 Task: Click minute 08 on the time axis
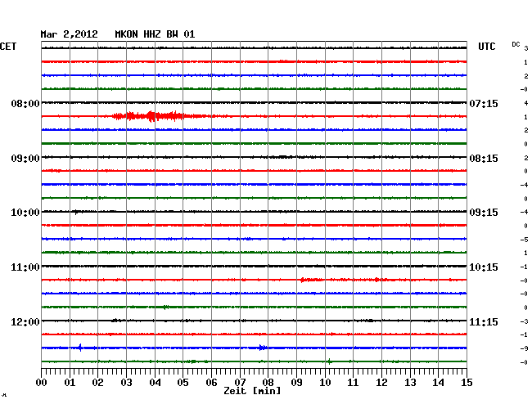click(x=268, y=382)
